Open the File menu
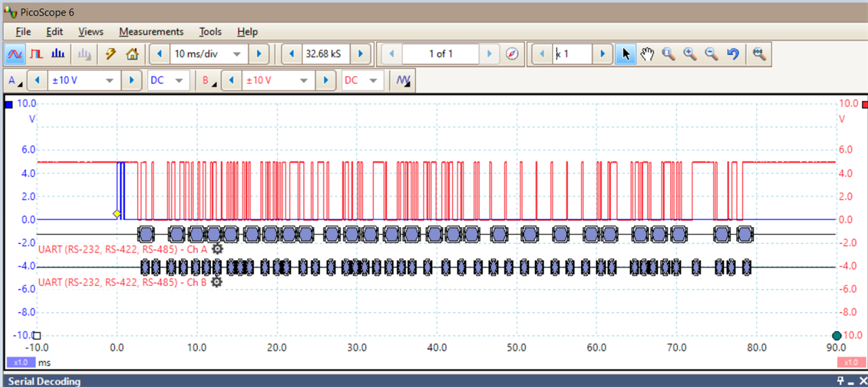Screen dimensions: 868x387 click(23, 31)
